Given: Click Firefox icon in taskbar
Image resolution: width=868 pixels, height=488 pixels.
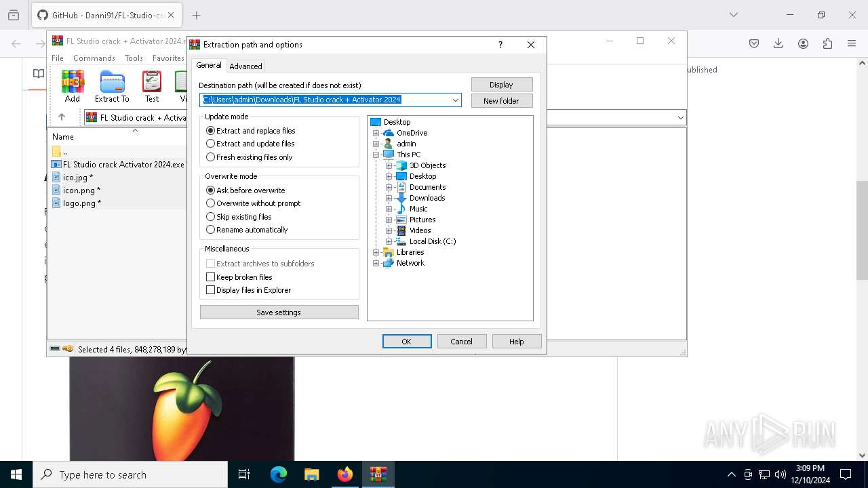Looking at the screenshot, I should click(x=345, y=474).
